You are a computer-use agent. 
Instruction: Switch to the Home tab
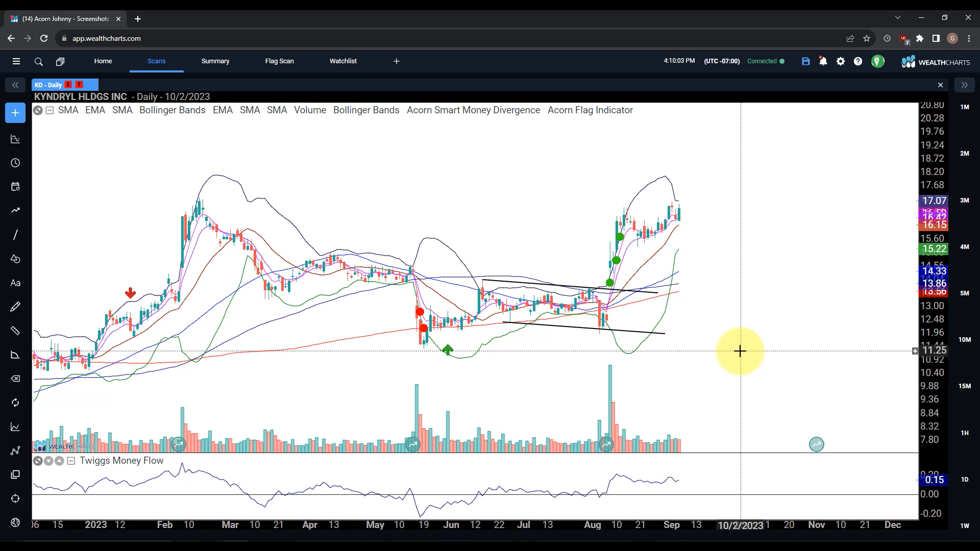103,61
